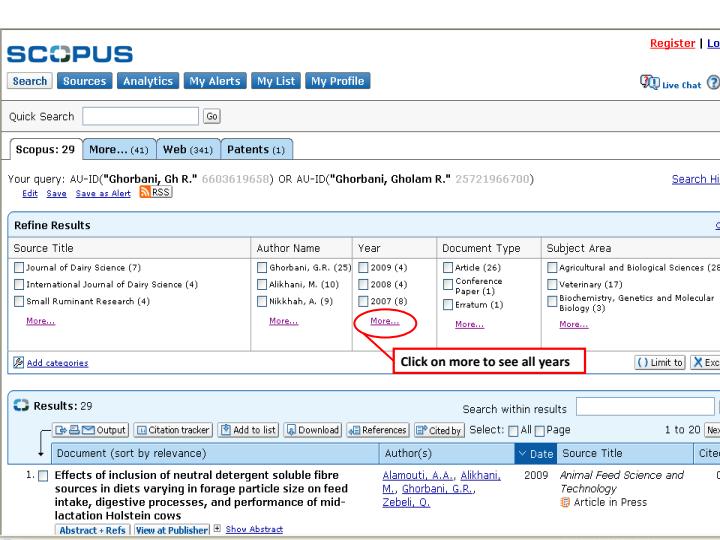Screen dimensions: 720x540
Task: Click the Output export icon
Action: point(61,430)
